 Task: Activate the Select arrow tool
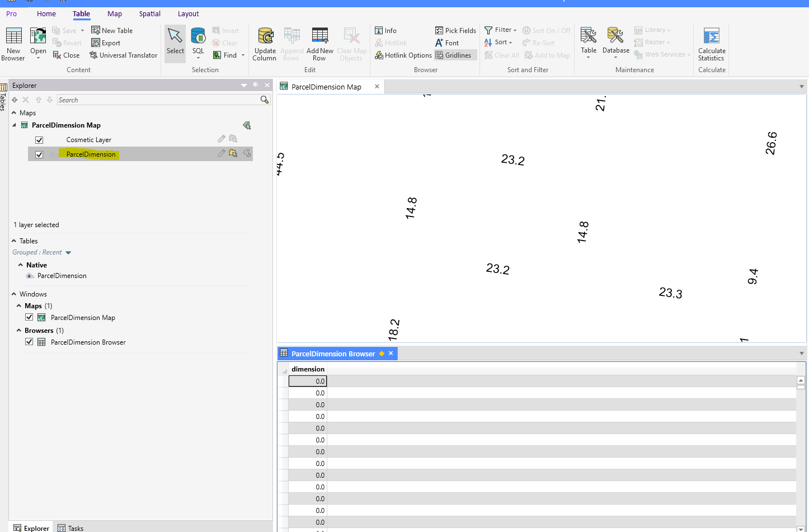coord(175,37)
